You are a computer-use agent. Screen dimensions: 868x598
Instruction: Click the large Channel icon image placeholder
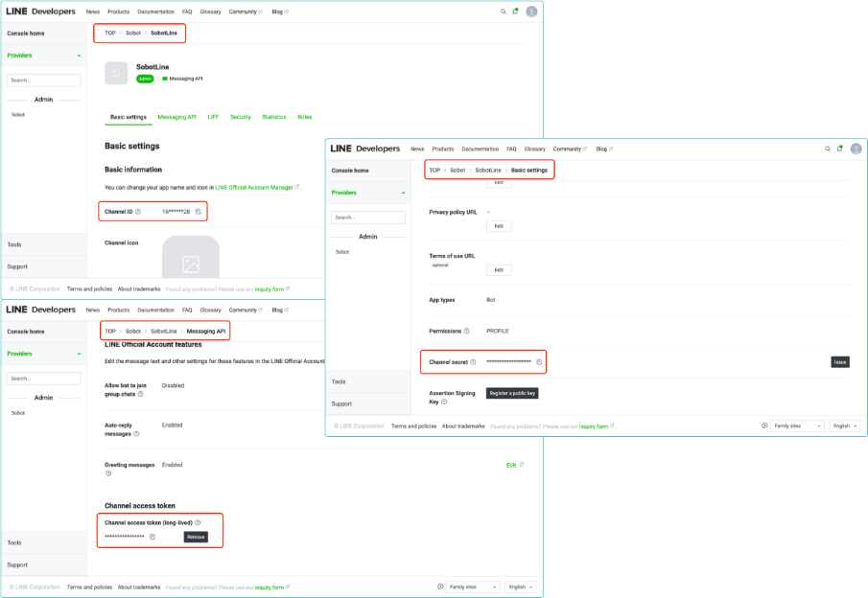click(x=191, y=257)
